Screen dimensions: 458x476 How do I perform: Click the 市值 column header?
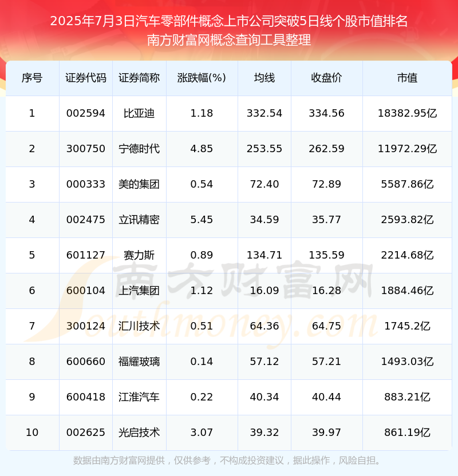coord(407,78)
